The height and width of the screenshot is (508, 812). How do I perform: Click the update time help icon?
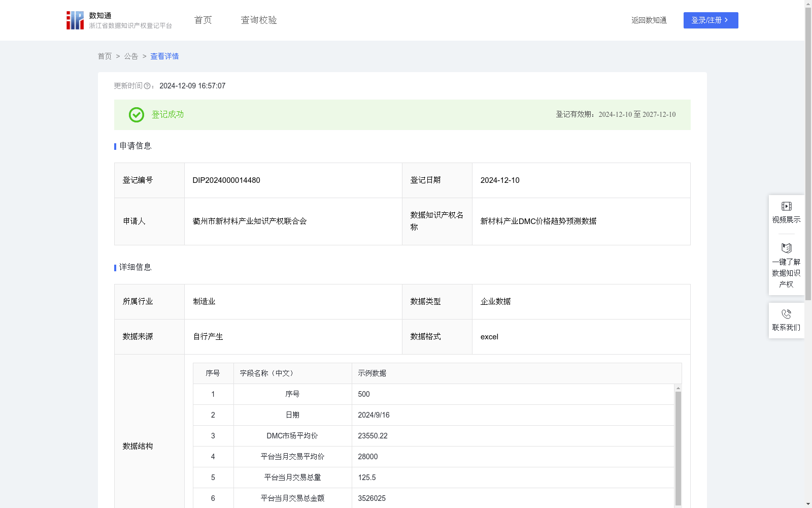point(147,86)
